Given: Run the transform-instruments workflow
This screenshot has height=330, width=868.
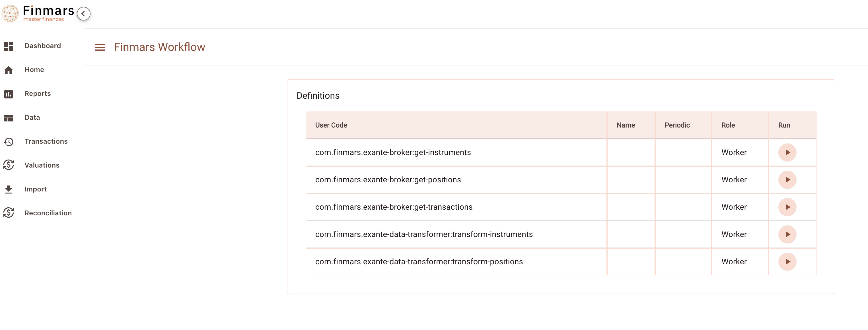Looking at the screenshot, I should coord(787,234).
